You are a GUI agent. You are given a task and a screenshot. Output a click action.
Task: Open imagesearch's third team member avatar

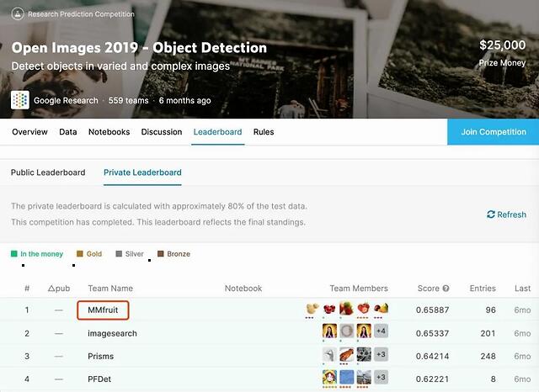364,331
